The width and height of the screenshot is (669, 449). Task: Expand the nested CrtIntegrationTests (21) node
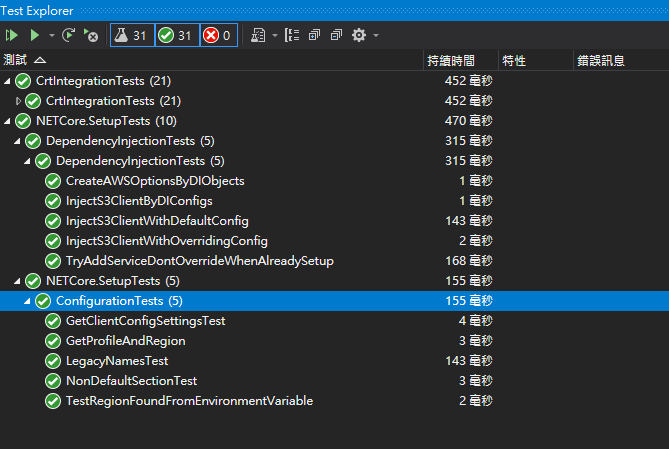(x=18, y=101)
